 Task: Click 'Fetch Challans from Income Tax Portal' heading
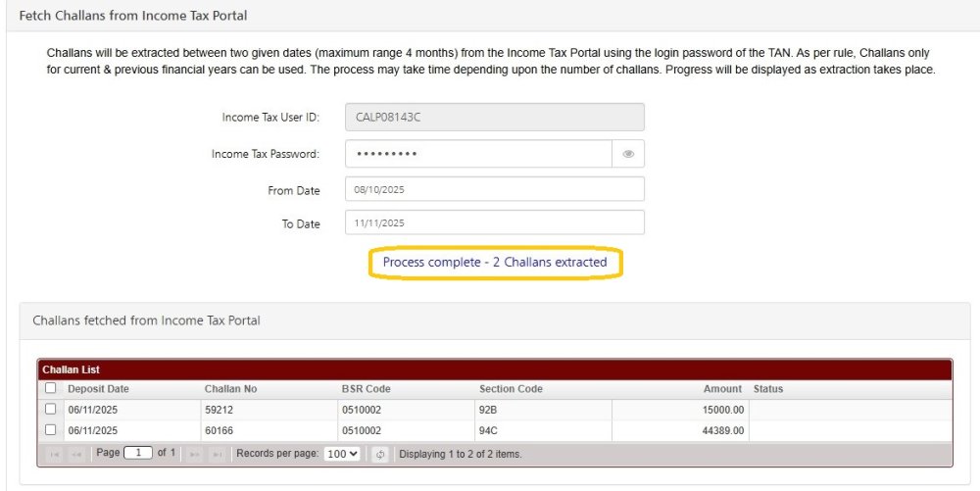[133, 16]
